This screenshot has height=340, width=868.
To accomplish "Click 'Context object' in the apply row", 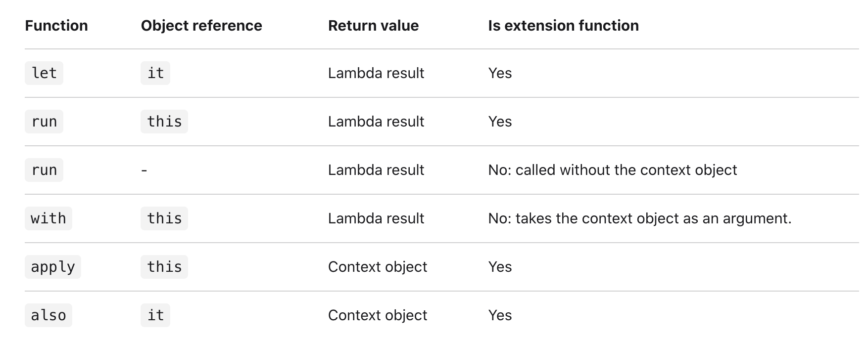I will [x=378, y=267].
